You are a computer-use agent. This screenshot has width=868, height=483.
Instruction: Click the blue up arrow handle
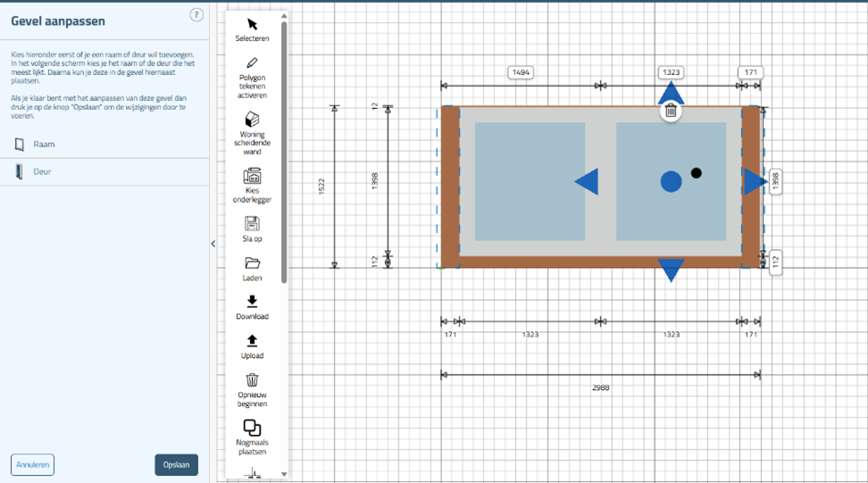[x=671, y=93]
